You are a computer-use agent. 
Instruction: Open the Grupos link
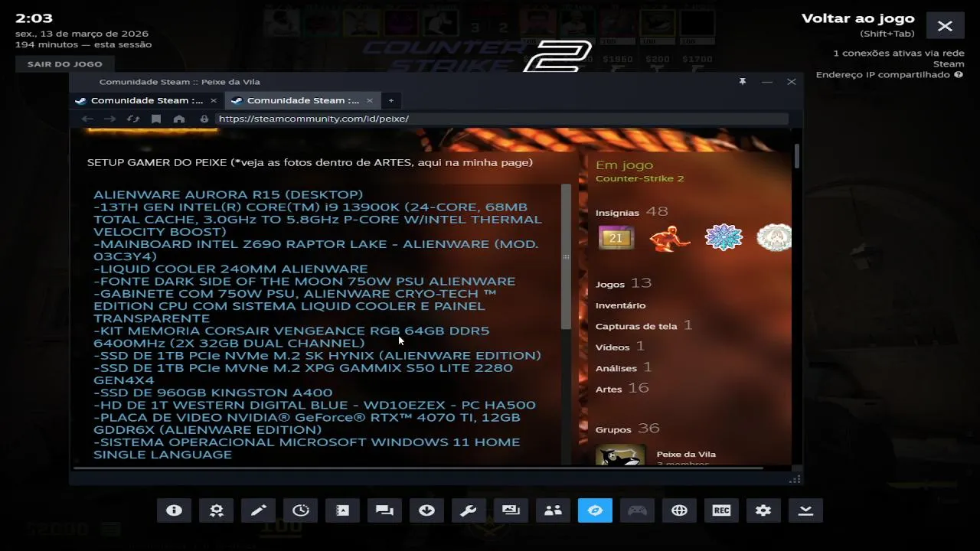click(613, 429)
